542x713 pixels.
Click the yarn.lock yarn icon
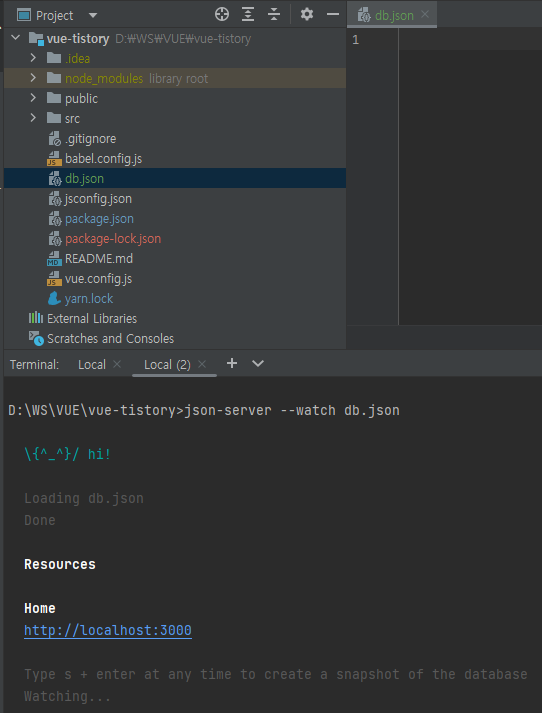55,299
